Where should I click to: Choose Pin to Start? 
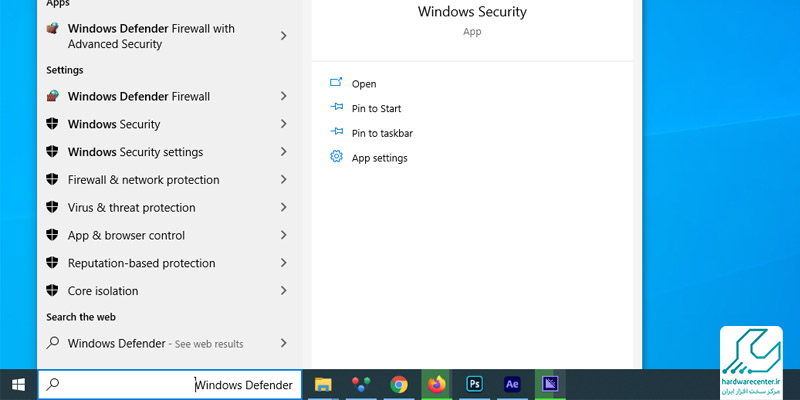coord(377,109)
